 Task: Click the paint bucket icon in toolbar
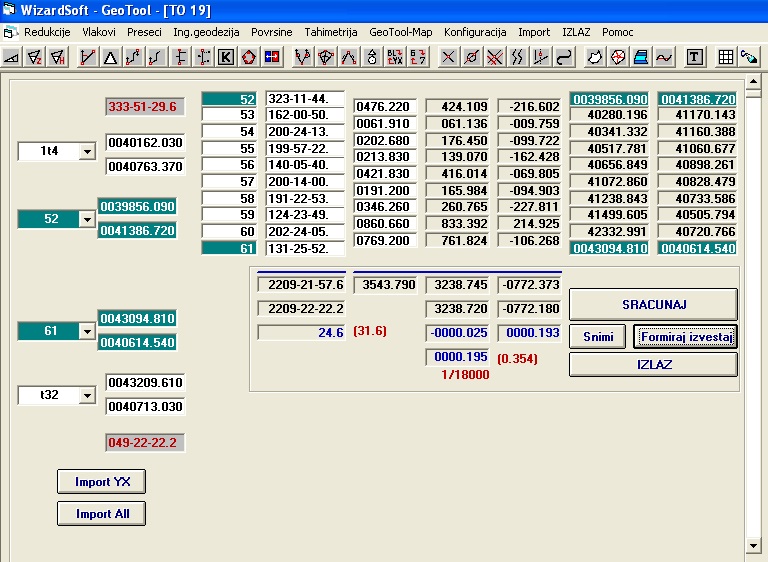coord(748,57)
